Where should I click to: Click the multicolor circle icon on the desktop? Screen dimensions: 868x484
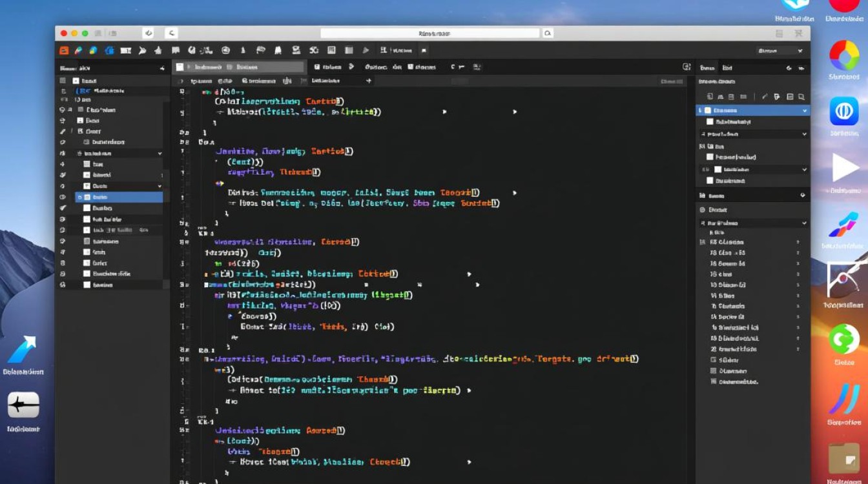pos(843,55)
